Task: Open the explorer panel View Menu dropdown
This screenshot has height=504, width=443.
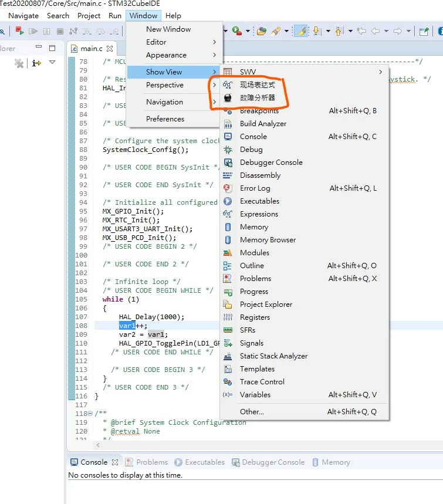Action: coord(52,62)
